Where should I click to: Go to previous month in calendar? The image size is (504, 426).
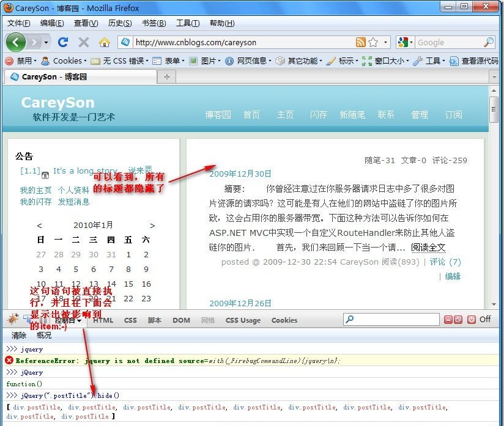(x=39, y=226)
